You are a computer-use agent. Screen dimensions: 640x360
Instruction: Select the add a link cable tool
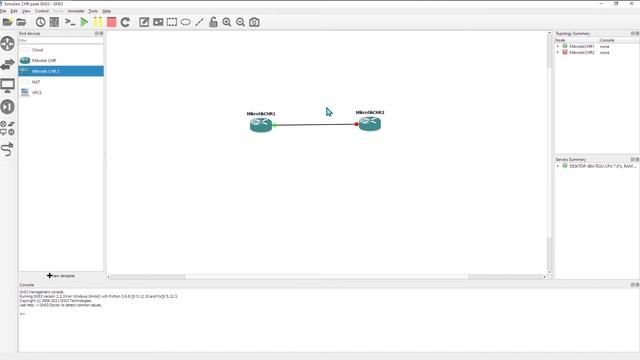tap(7, 149)
